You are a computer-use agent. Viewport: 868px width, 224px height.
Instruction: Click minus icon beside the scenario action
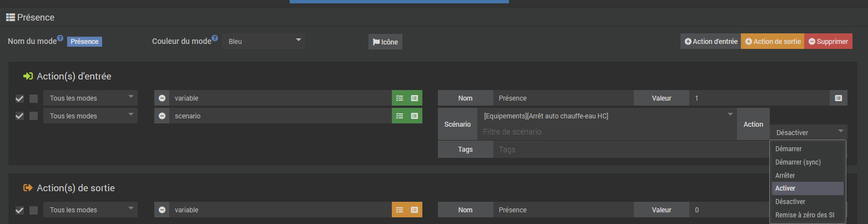pos(162,116)
